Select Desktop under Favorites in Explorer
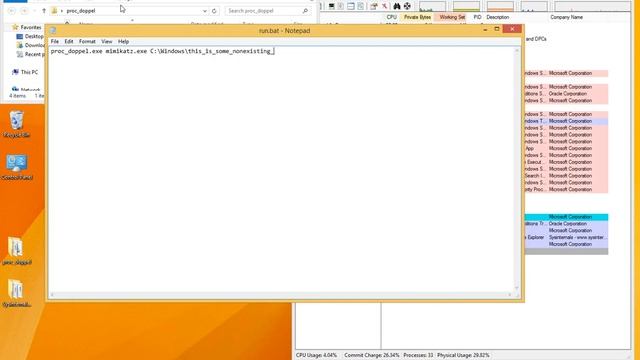Screen dimensions: 640x360 pyautogui.click(x=30, y=36)
